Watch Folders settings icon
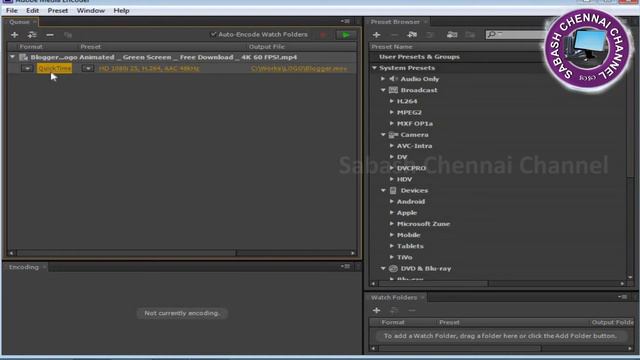Viewport: 640px width, 360px height. point(394,311)
